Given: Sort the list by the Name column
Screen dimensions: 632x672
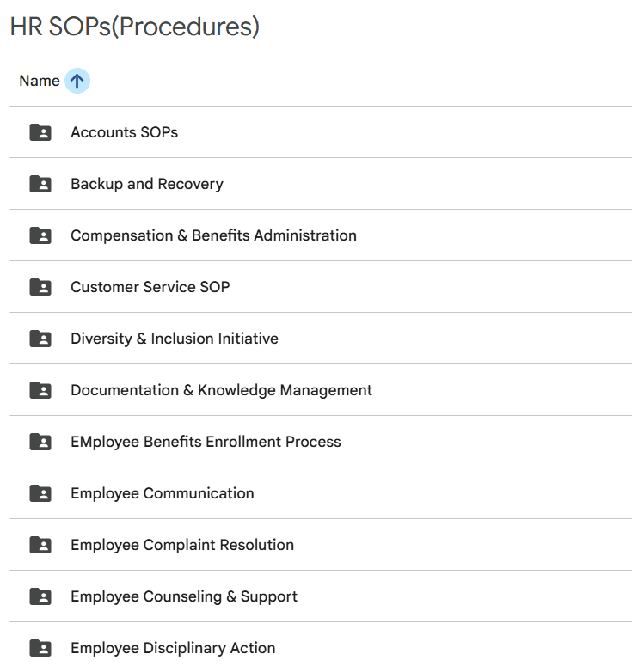Looking at the screenshot, I should click(40, 81).
